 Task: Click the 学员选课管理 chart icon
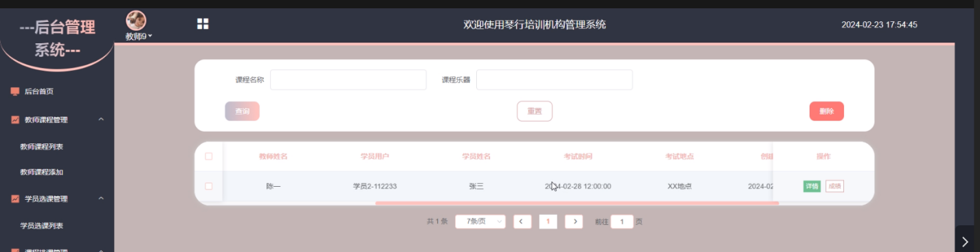click(x=15, y=199)
